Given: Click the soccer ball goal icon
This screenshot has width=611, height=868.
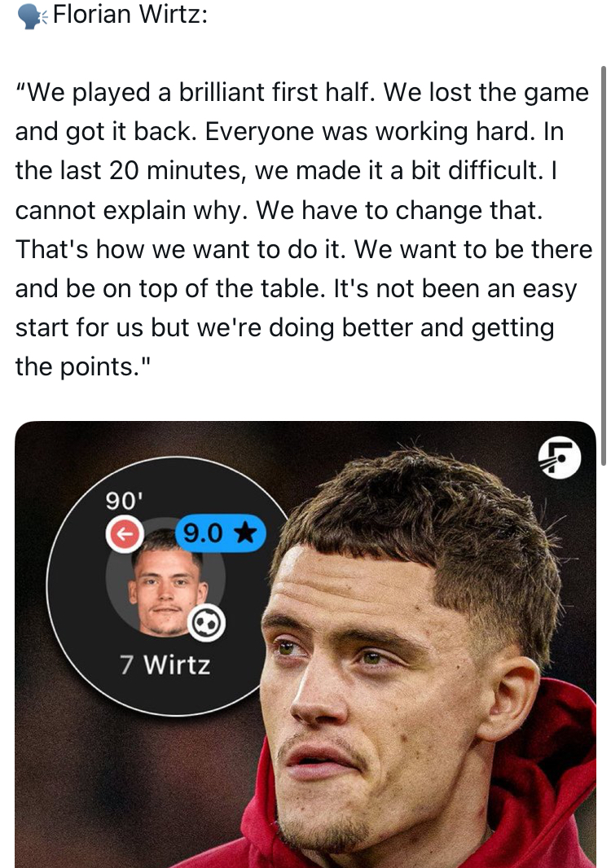Looking at the screenshot, I should pyautogui.click(x=207, y=624).
